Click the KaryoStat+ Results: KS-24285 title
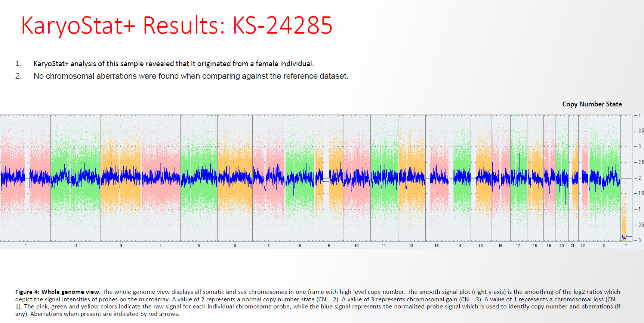The width and height of the screenshot is (644, 323). tap(176, 26)
